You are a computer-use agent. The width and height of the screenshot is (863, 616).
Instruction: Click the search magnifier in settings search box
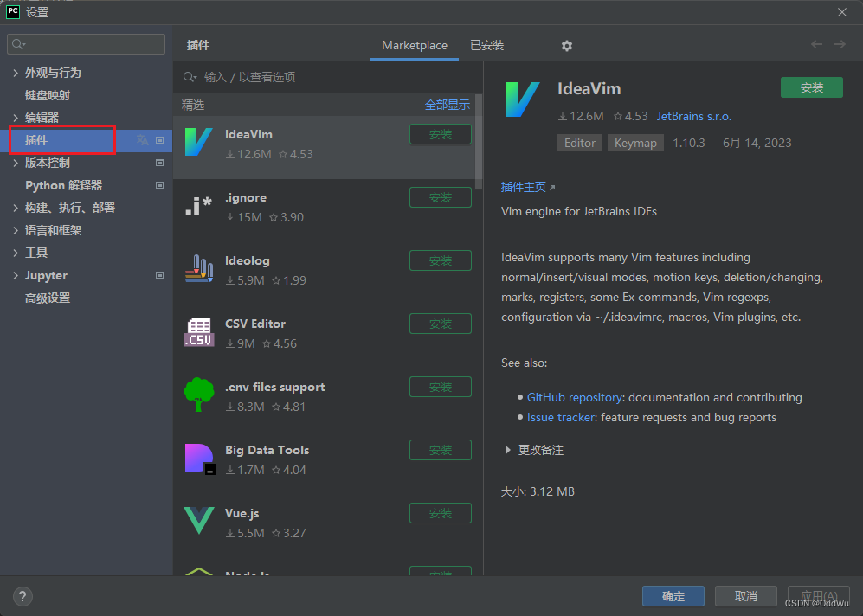click(x=18, y=44)
